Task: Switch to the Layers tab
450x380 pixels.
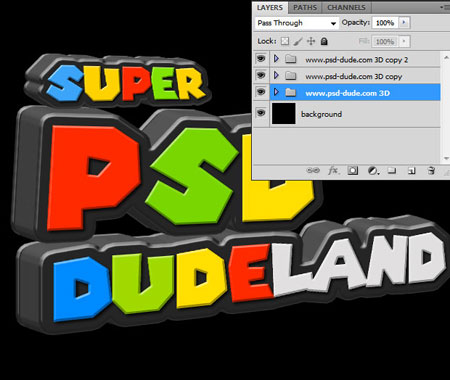Action: tap(270, 7)
